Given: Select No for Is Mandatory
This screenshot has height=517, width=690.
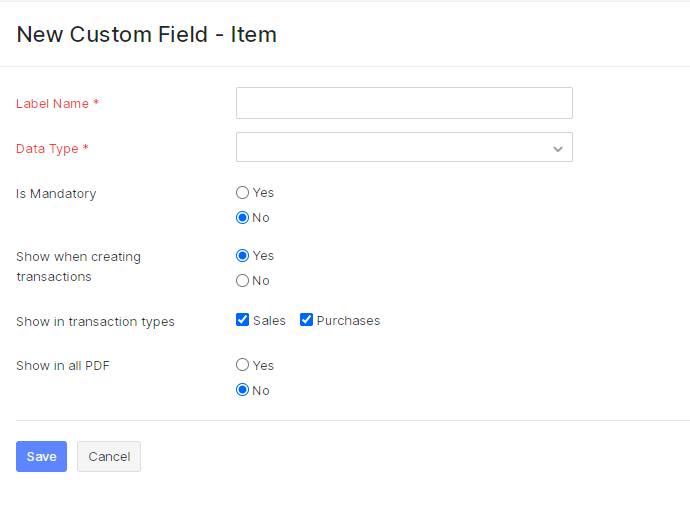Looking at the screenshot, I should click(x=243, y=218).
